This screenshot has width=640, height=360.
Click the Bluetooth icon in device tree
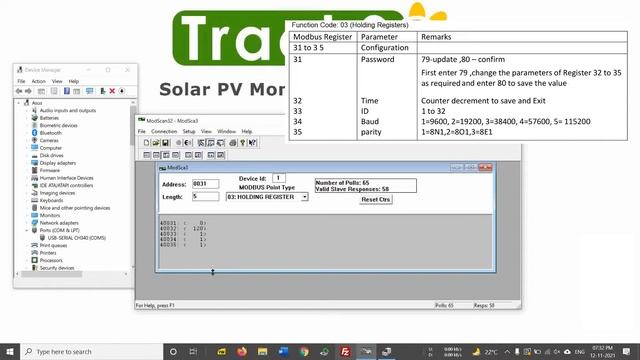tap(35, 133)
